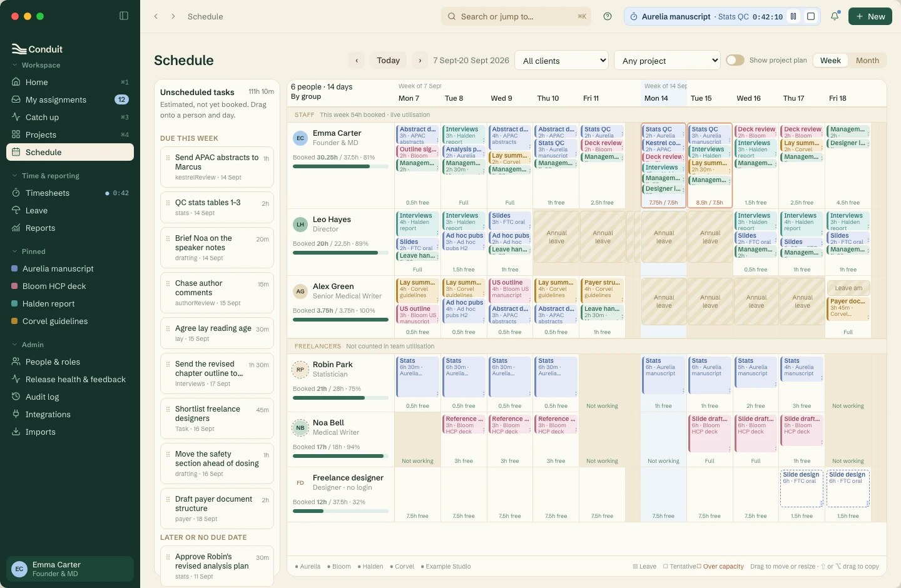Screen dimensions: 901x588
Task: Toggle Show project plan switch
Action: coord(735,60)
